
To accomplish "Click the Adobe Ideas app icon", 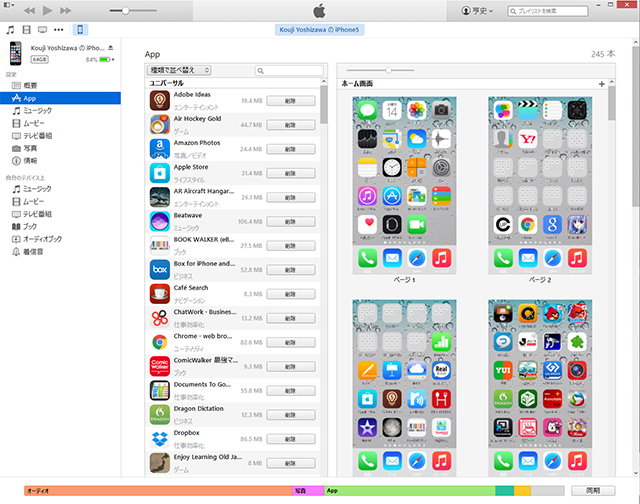I will [160, 100].
